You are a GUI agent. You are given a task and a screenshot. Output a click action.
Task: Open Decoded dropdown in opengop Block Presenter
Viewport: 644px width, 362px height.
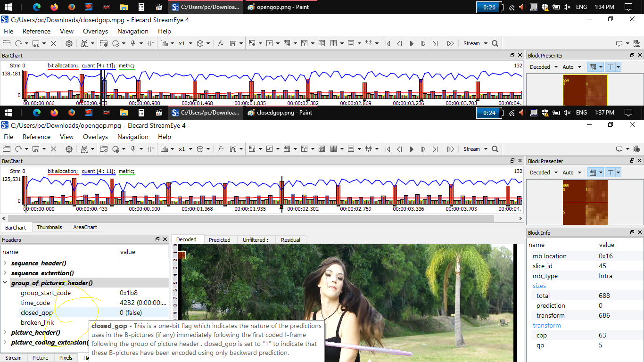(544, 173)
